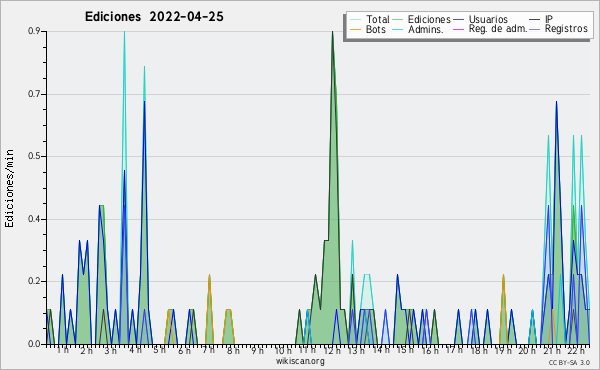Click the 0.0 y-axis value
Viewport: 600px width, 370px height.
(34, 344)
